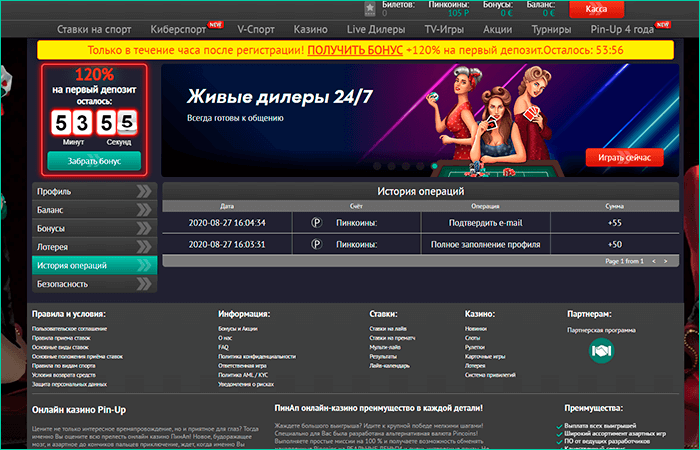Open TV-Игры menu item
The height and width of the screenshot is (450, 700).
(444, 29)
